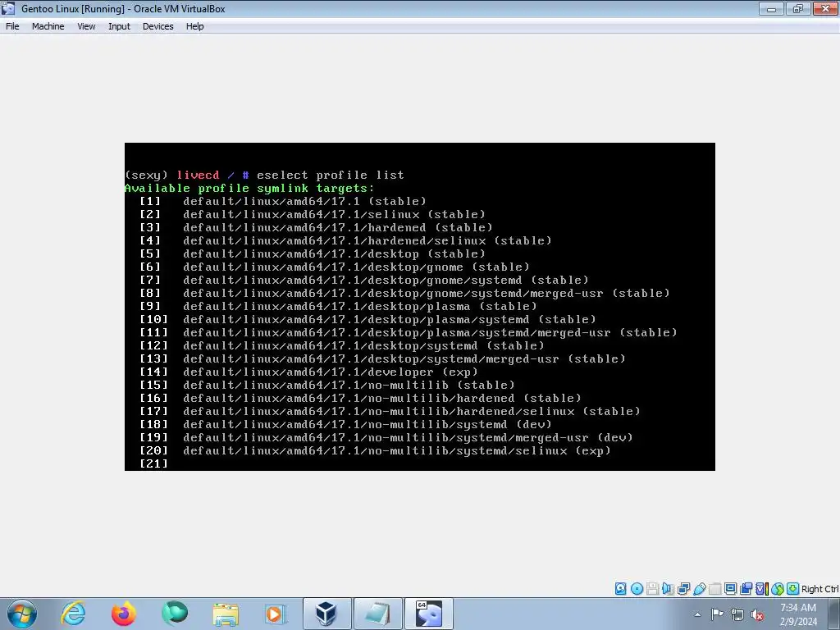Click the mouse integration status icon
This screenshot has width=840, height=630.
[778, 589]
